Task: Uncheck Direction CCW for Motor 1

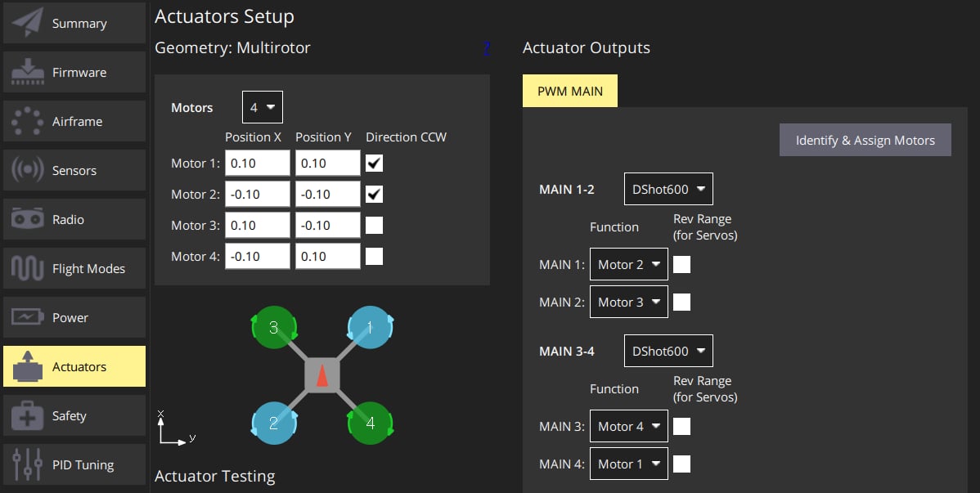Action: [374, 164]
